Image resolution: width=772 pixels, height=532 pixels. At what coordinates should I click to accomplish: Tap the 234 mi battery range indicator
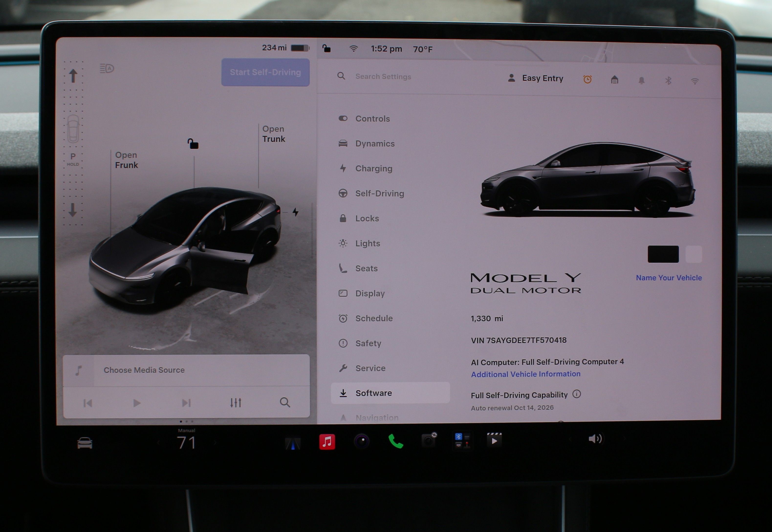click(286, 48)
